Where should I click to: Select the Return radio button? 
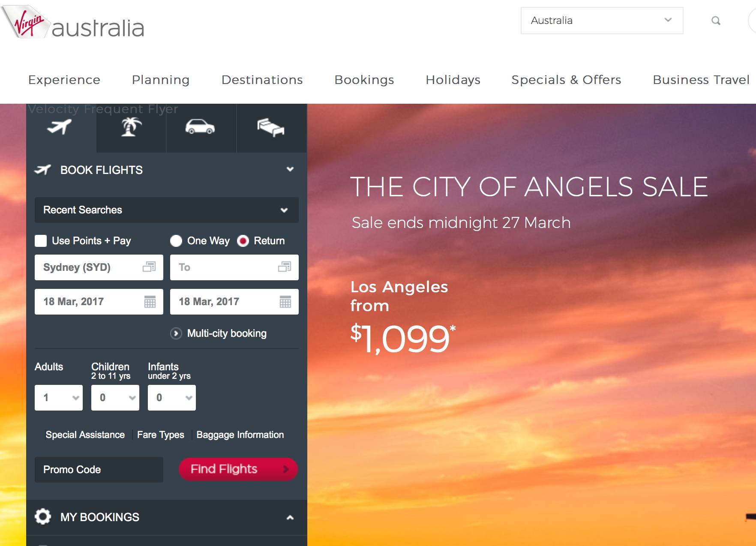click(x=243, y=241)
